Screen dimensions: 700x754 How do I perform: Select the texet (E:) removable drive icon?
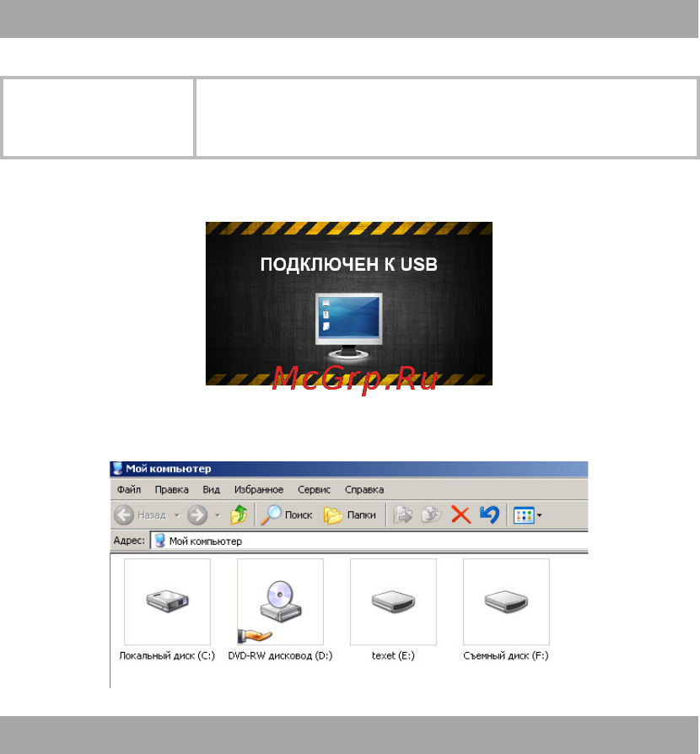pyautogui.click(x=393, y=601)
